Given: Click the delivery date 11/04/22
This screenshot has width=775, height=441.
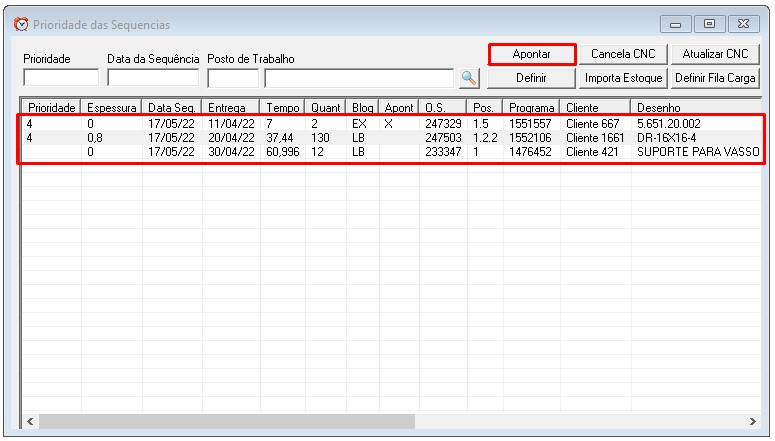Looking at the screenshot, I should (231, 124).
